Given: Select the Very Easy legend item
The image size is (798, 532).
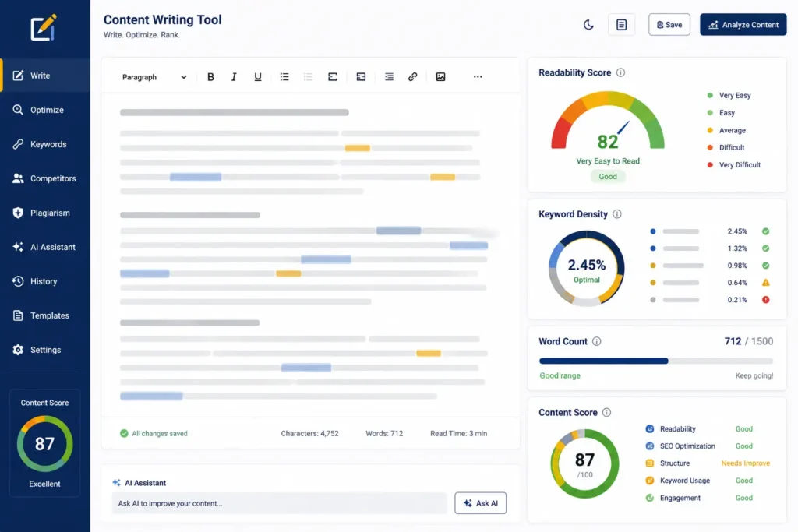Looking at the screenshot, I should click(729, 95).
